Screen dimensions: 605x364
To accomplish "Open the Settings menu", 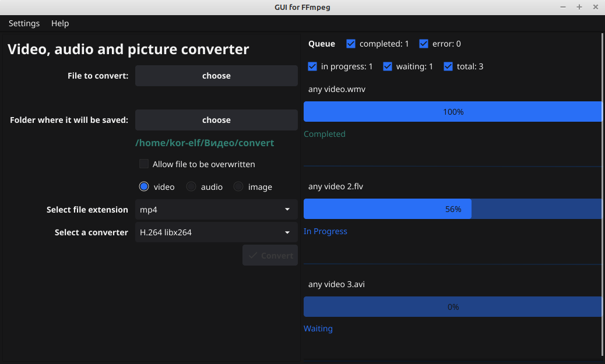I will pos(24,23).
